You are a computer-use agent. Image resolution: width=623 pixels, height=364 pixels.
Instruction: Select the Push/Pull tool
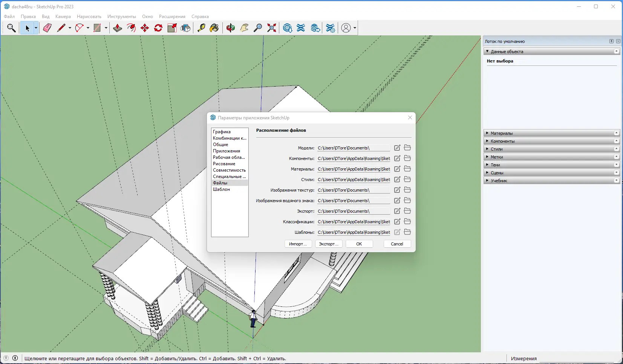[x=118, y=28]
